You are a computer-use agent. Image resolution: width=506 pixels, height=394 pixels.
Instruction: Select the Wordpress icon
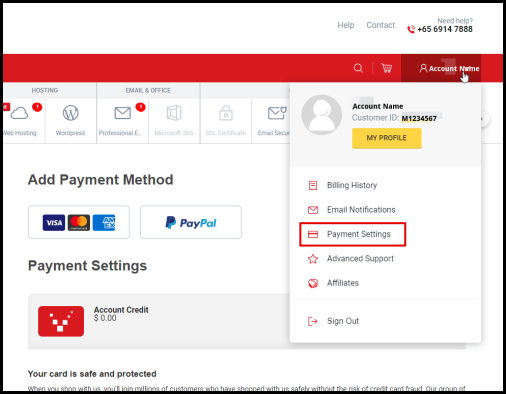(71, 113)
